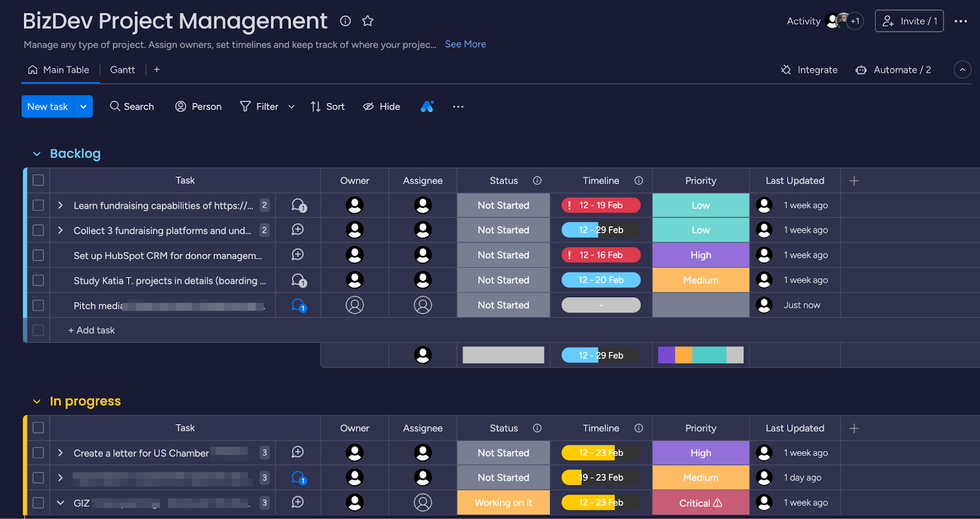This screenshot has height=519, width=980.
Task: Select all Backlog tasks via the header checkbox
Action: click(x=39, y=181)
